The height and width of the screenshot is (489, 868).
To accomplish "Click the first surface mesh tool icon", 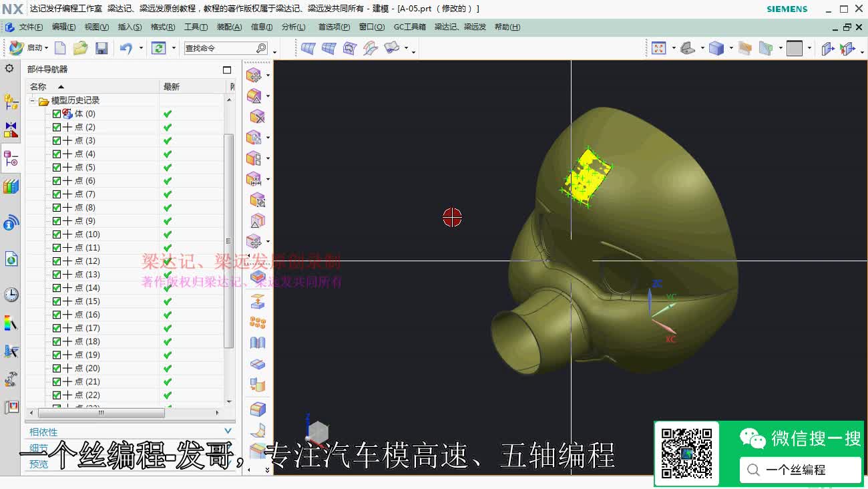I will (308, 48).
